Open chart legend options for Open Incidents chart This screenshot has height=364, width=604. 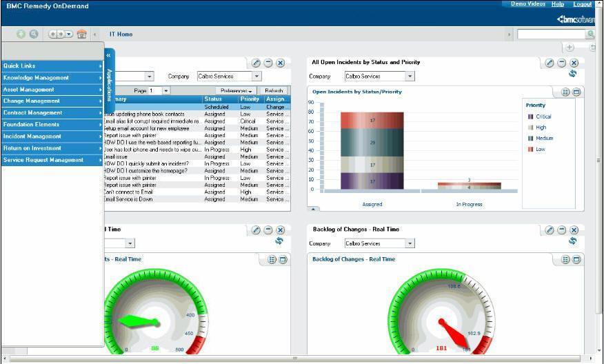[565, 92]
